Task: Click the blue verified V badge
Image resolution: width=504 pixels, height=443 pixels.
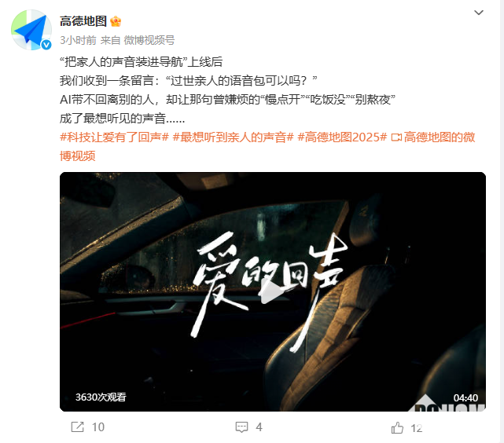Action: pos(46,45)
